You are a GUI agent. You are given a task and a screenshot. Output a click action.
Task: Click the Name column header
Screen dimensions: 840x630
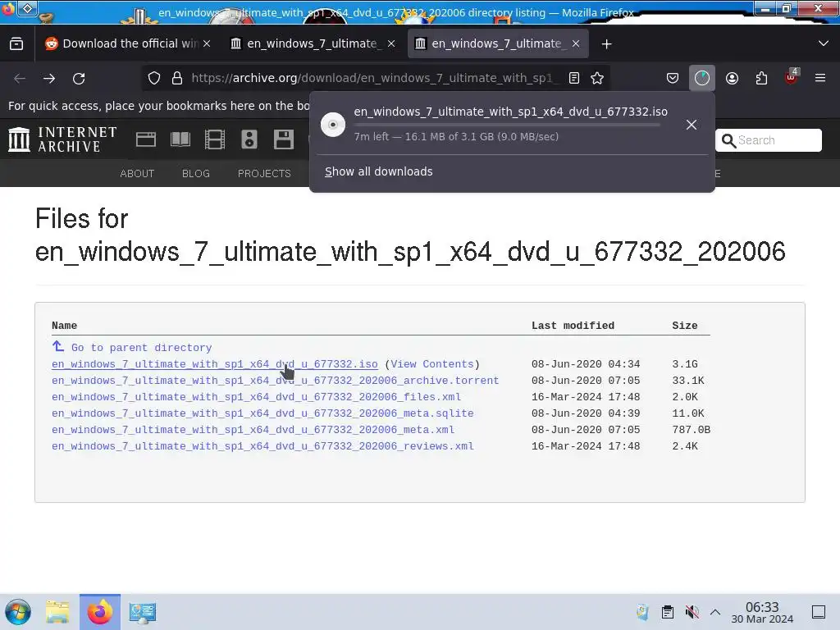pos(64,326)
